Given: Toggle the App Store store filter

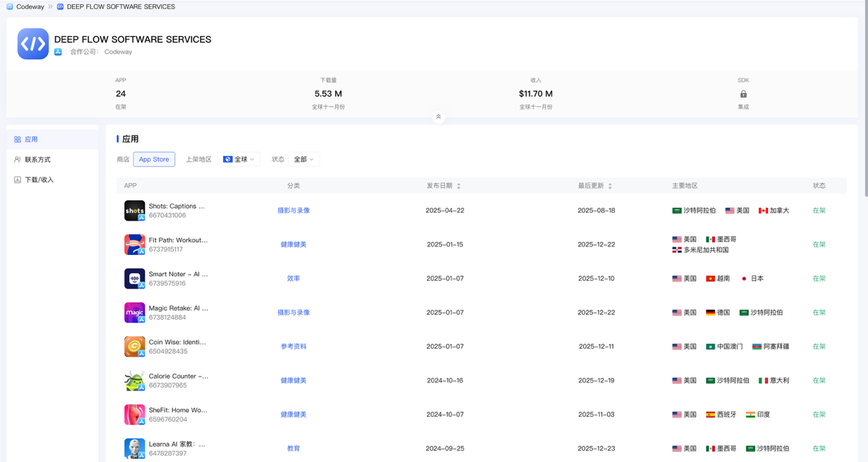Looking at the screenshot, I should tap(154, 159).
